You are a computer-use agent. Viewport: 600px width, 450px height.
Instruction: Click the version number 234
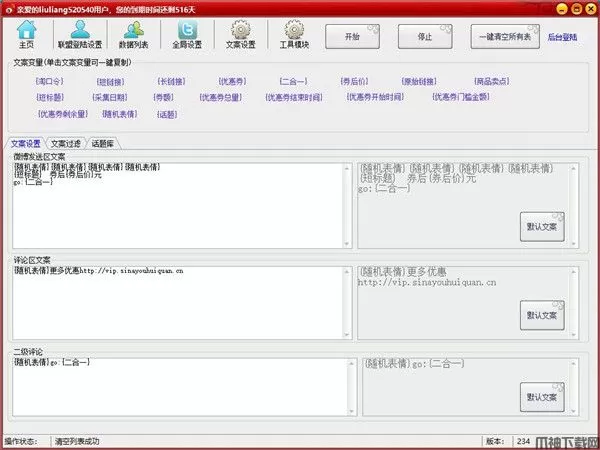523,441
